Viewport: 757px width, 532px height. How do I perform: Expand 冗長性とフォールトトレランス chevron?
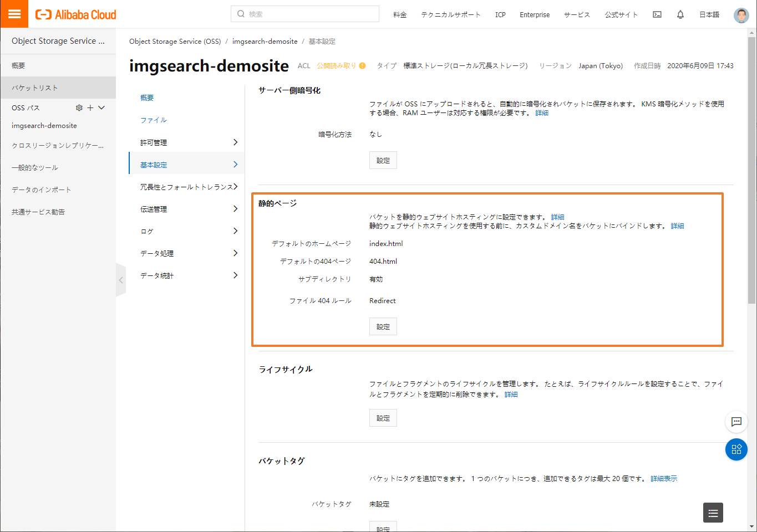235,187
